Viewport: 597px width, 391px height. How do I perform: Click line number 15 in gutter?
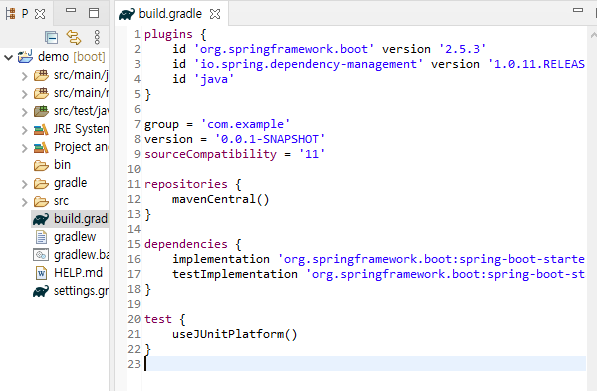pyautogui.click(x=134, y=244)
